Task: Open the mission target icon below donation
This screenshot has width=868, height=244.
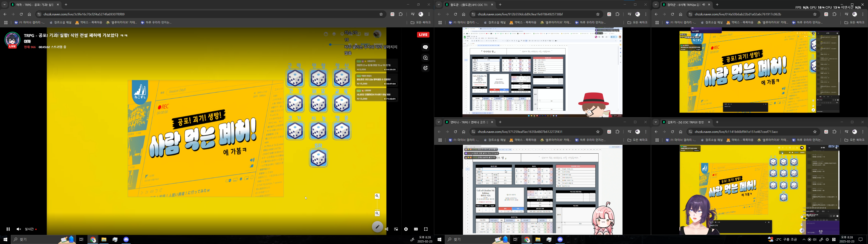Action: click(426, 68)
